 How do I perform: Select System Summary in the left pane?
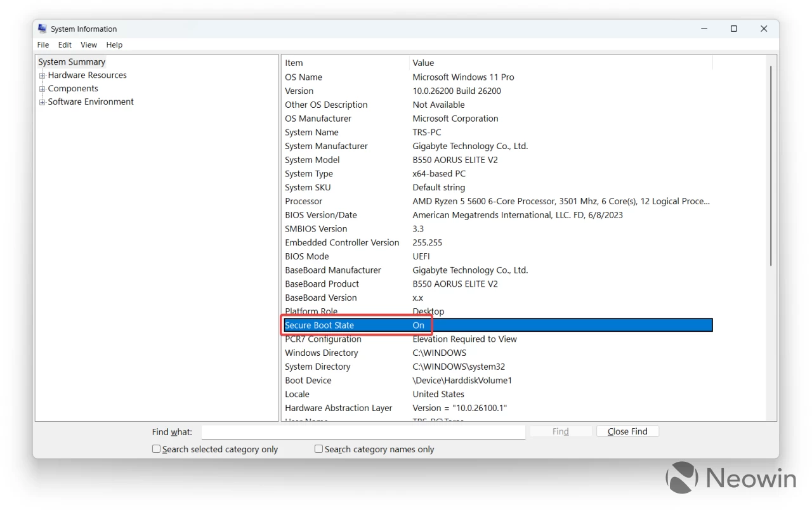[71, 62]
